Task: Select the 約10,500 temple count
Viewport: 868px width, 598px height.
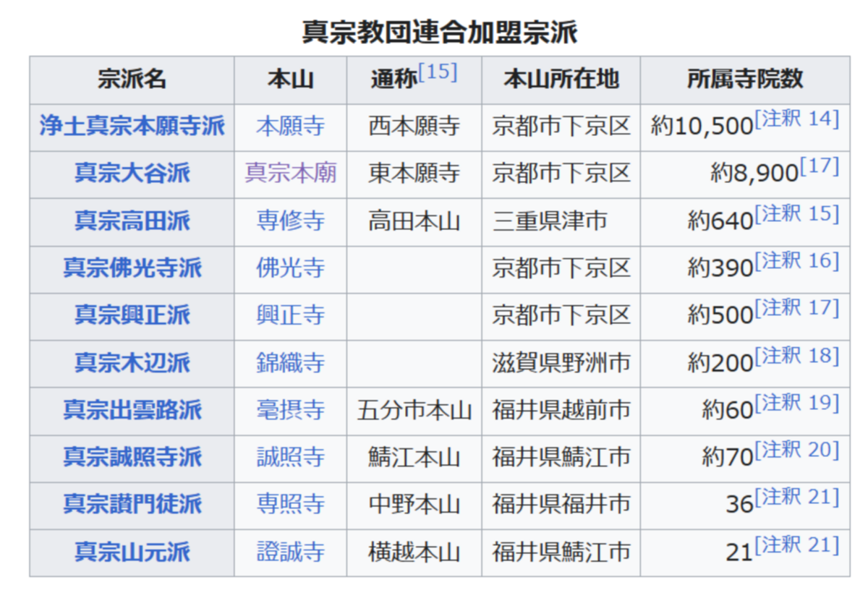Action: pyautogui.click(x=702, y=127)
